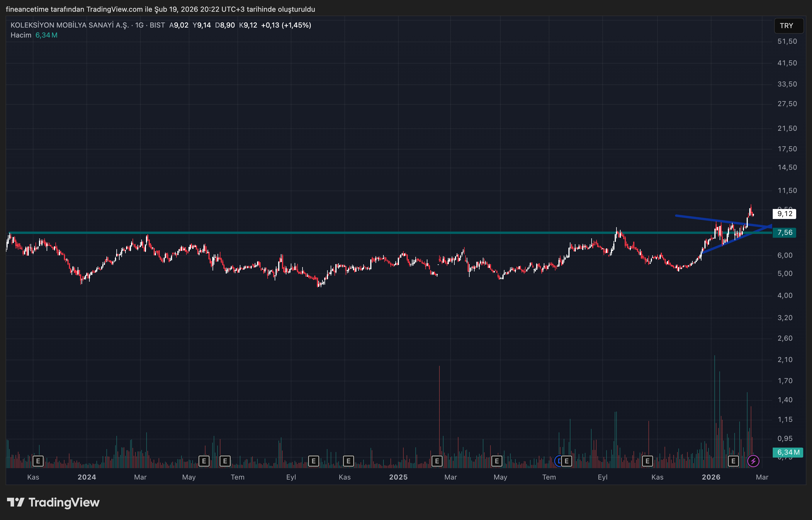Image resolution: width=812 pixels, height=520 pixels.
Task: Click the last E marker before the lightning icon
Action: (x=733, y=461)
